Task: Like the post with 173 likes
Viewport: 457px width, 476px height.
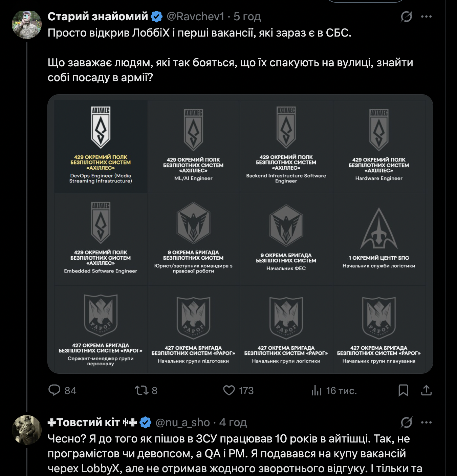Action: coord(229,390)
